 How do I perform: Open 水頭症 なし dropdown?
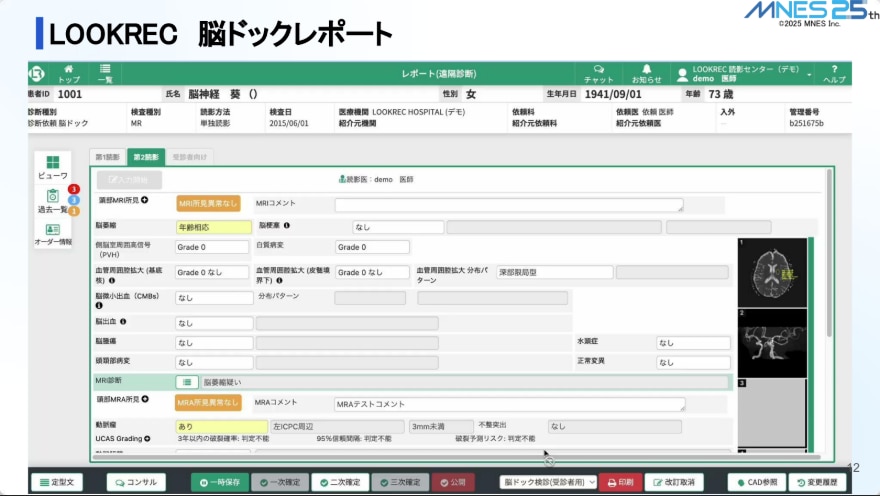[x=693, y=343]
